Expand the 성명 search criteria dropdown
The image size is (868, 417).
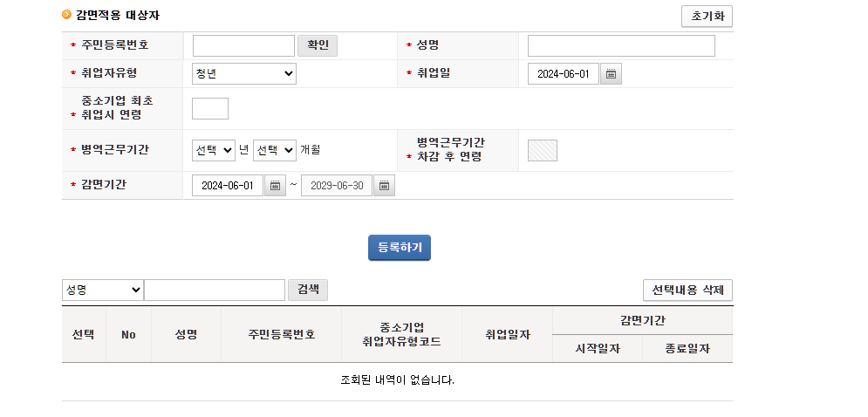click(103, 290)
